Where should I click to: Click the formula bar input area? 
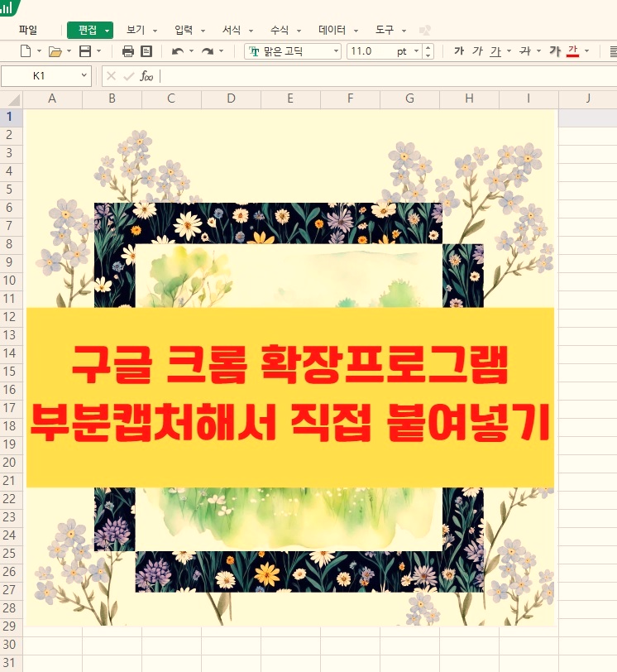pyautogui.click(x=388, y=76)
